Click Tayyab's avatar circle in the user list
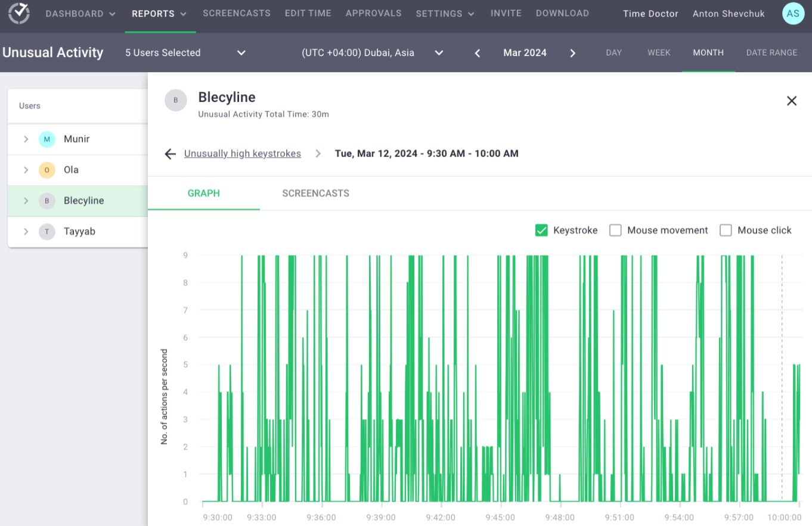This screenshot has width=812, height=526. point(47,231)
